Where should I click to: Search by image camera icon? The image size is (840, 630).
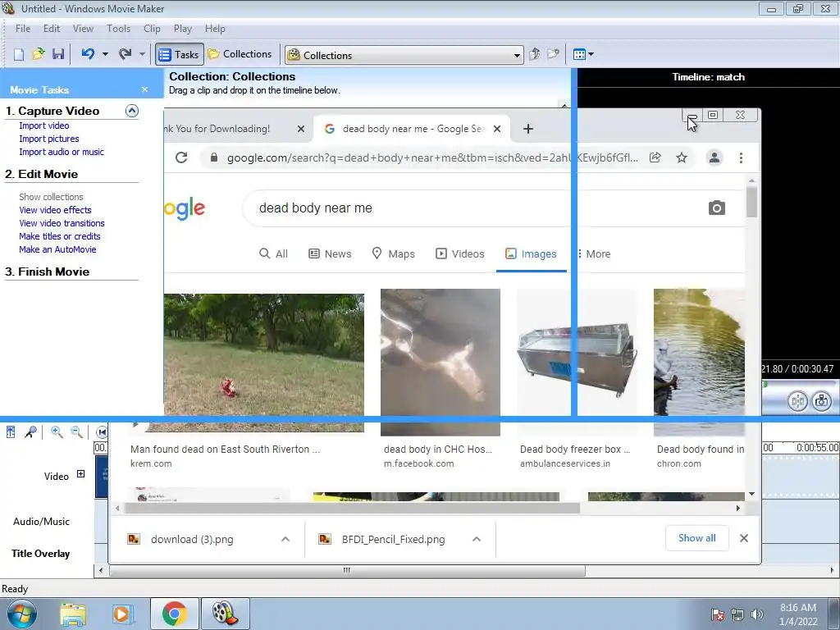(x=717, y=208)
